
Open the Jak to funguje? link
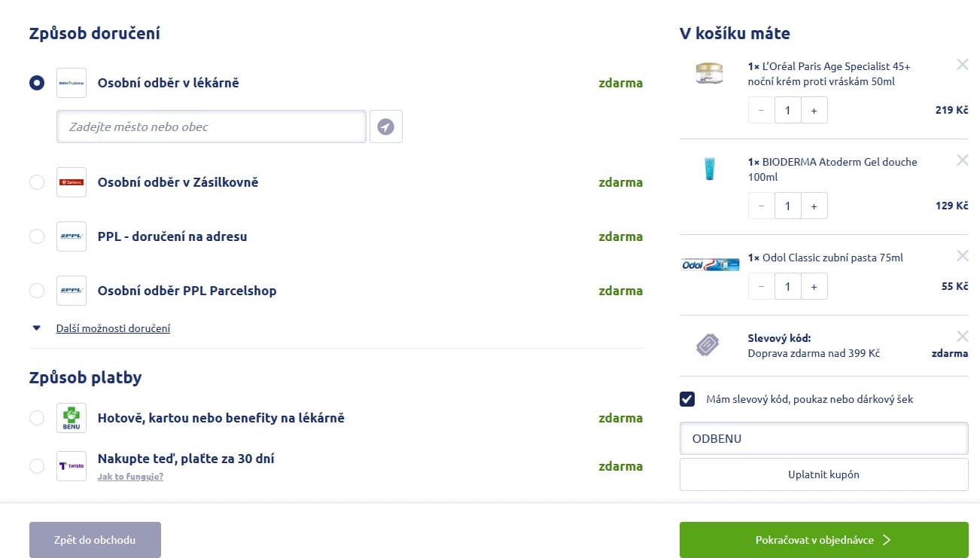click(x=130, y=476)
